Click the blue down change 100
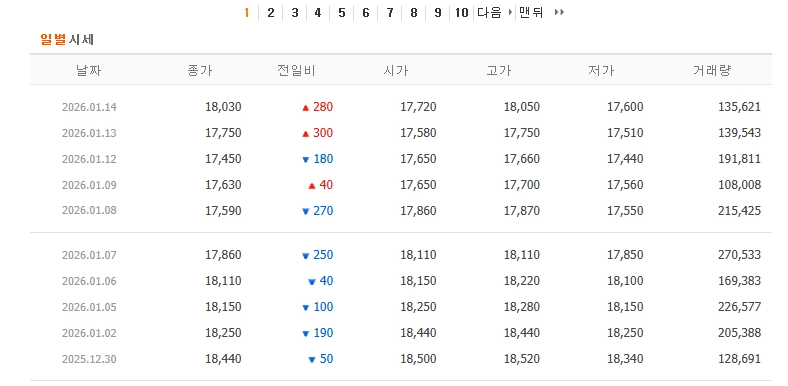 pyautogui.click(x=317, y=307)
